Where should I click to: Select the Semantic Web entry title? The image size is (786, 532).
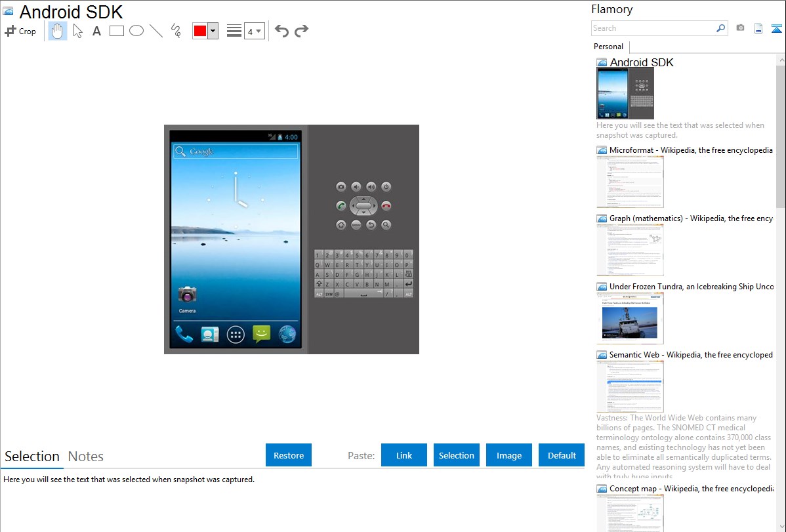pyautogui.click(x=691, y=354)
